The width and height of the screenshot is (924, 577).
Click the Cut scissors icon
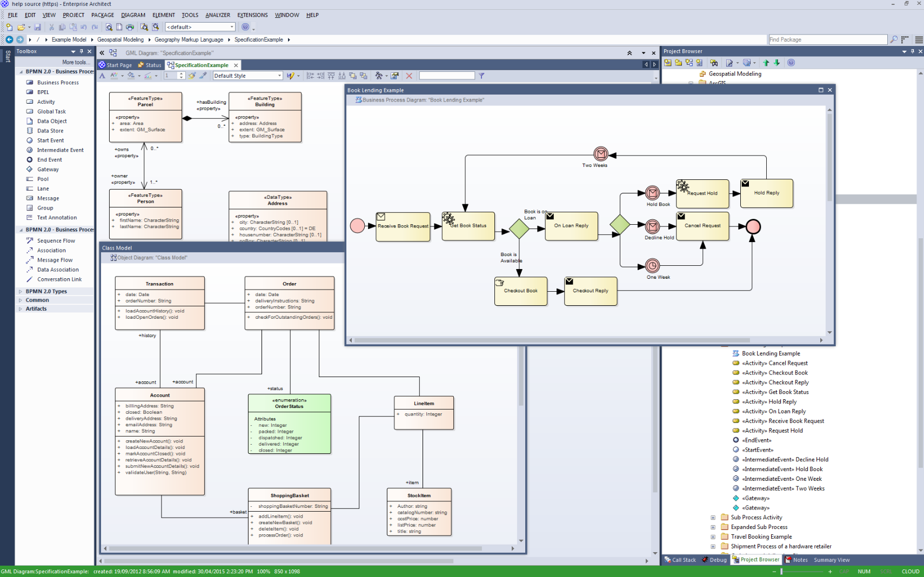pyautogui.click(x=51, y=27)
